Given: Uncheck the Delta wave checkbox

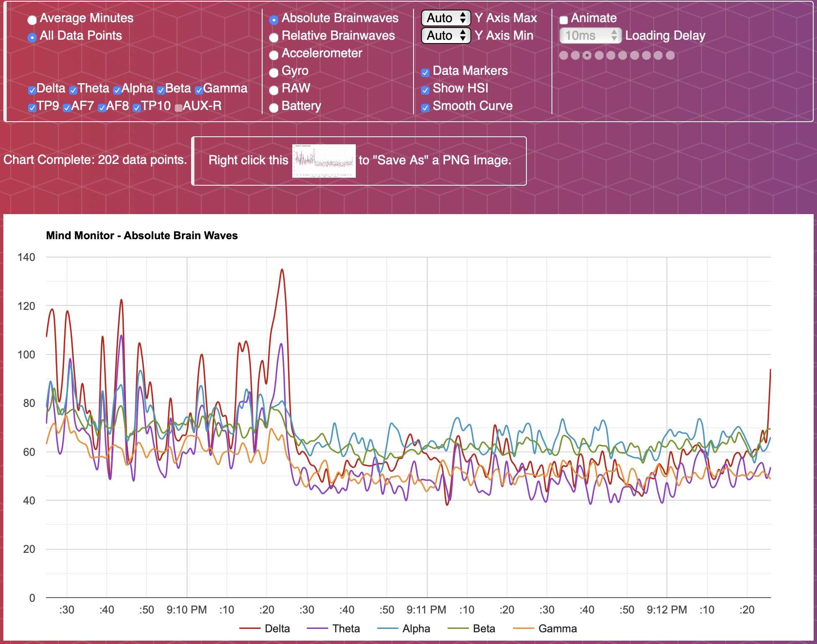Looking at the screenshot, I should point(32,90).
